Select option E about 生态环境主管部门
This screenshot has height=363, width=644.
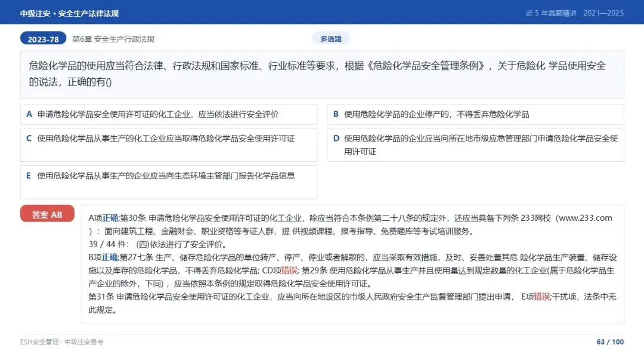pyautogui.click(x=169, y=182)
